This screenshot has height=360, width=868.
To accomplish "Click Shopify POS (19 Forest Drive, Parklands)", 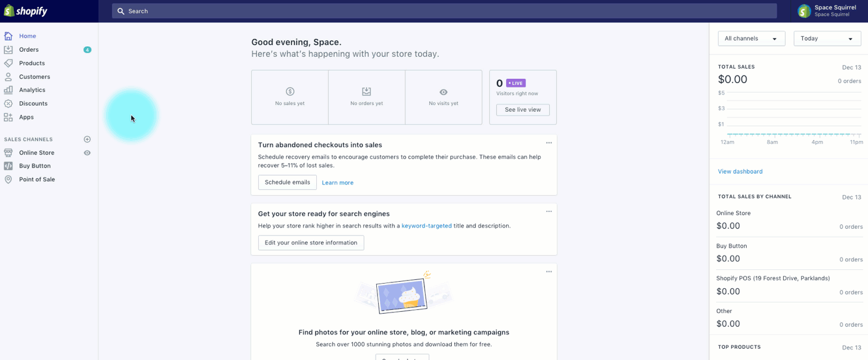I will [773, 278].
